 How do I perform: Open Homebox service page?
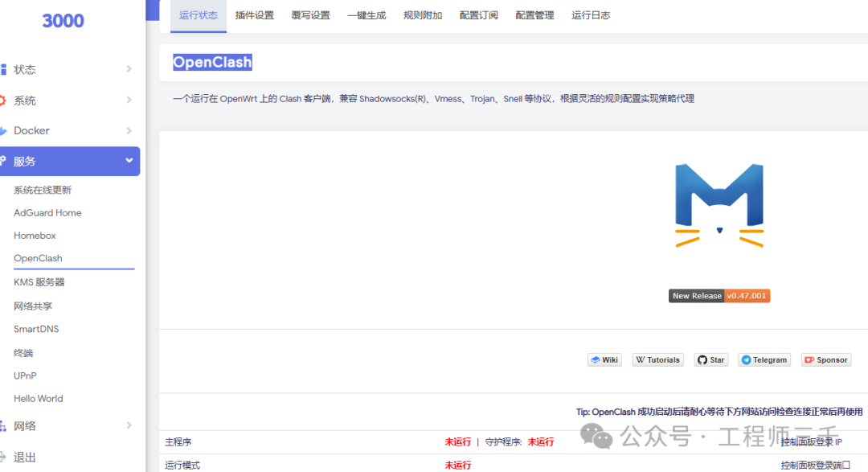pyautogui.click(x=35, y=236)
